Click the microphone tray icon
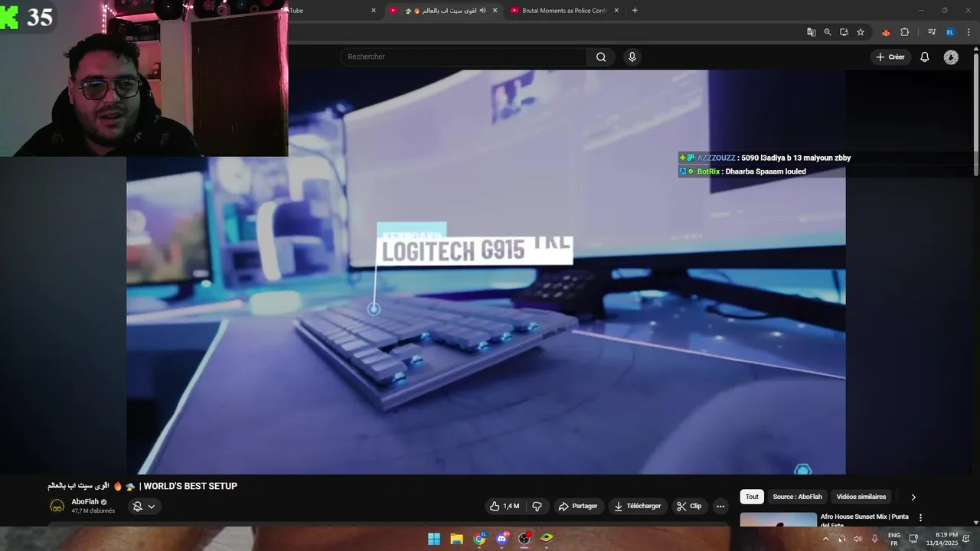 click(x=874, y=539)
